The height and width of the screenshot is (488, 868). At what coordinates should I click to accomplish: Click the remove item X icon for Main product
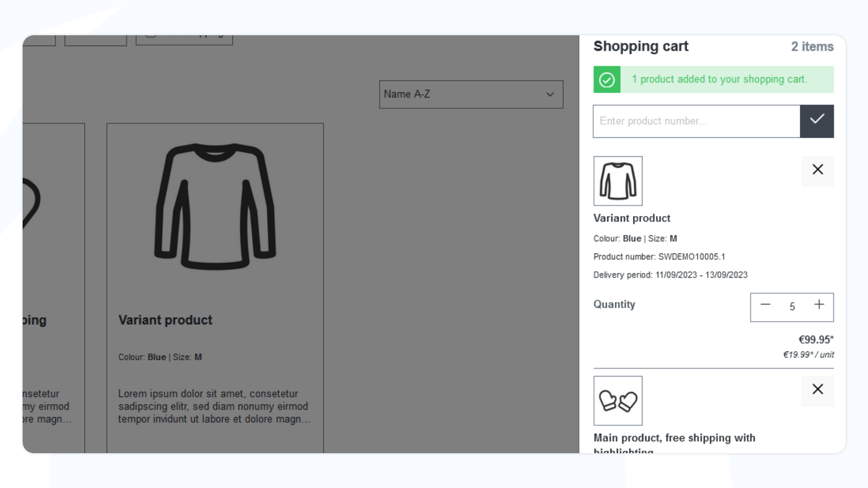click(817, 389)
